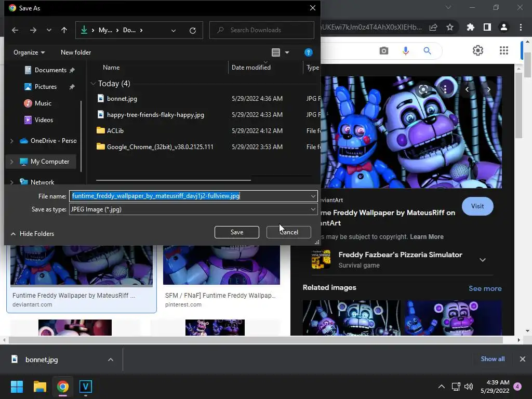Open the Organize menu
Image resolution: width=532 pixels, height=399 pixels.
29,52
